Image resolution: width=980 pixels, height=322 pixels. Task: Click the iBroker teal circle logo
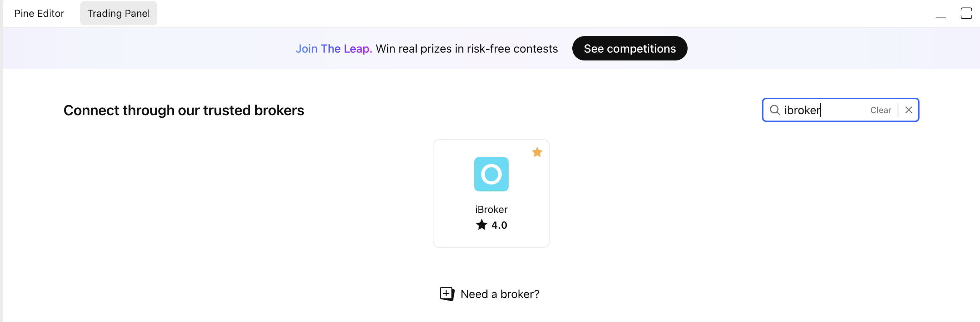[491, 174]
